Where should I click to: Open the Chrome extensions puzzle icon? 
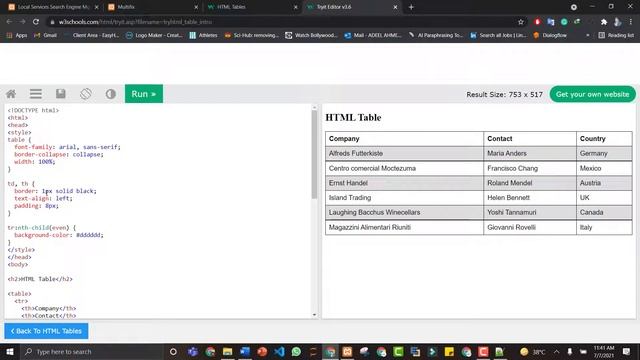604,22
